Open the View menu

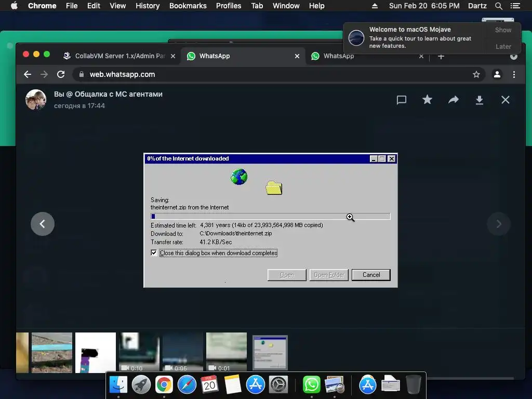coord(118,6)
